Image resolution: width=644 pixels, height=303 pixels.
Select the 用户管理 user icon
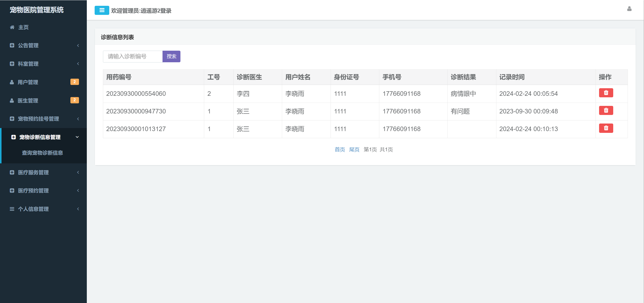tap(12, 82)
